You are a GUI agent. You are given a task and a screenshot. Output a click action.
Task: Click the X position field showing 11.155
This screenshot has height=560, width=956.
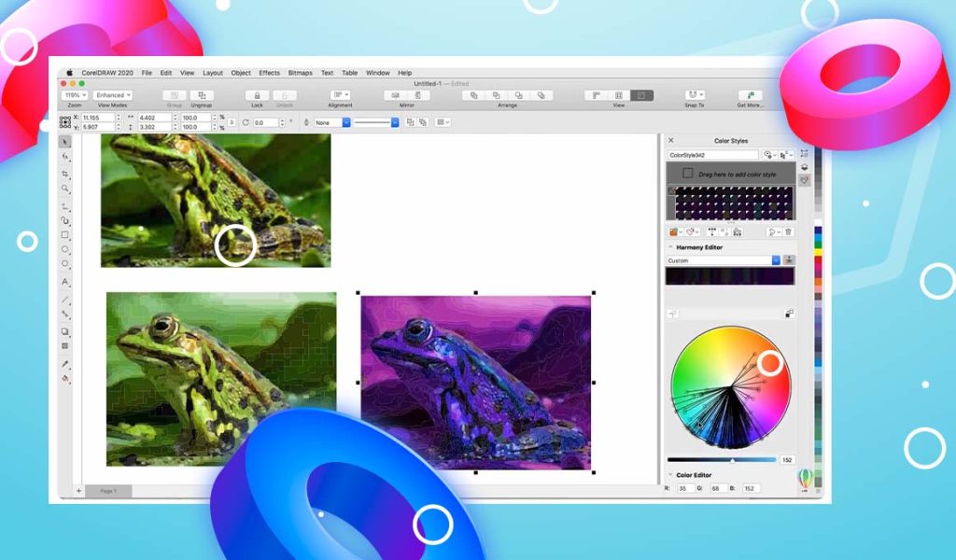(98, 118)
